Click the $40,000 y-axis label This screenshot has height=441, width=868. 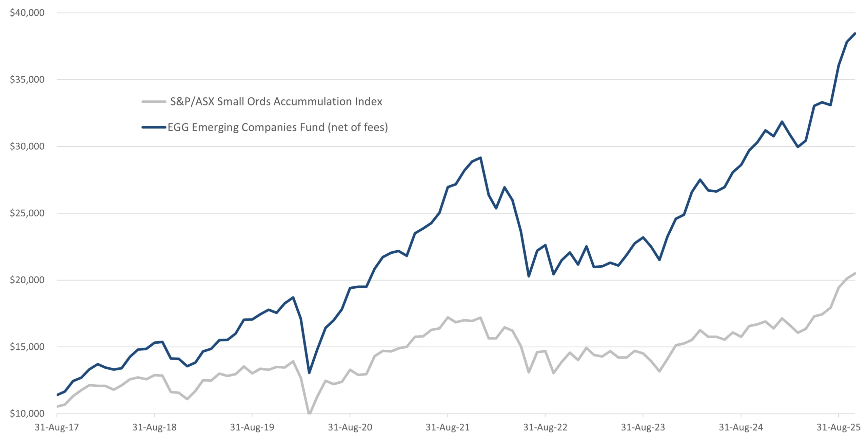[x=27, y=13]
